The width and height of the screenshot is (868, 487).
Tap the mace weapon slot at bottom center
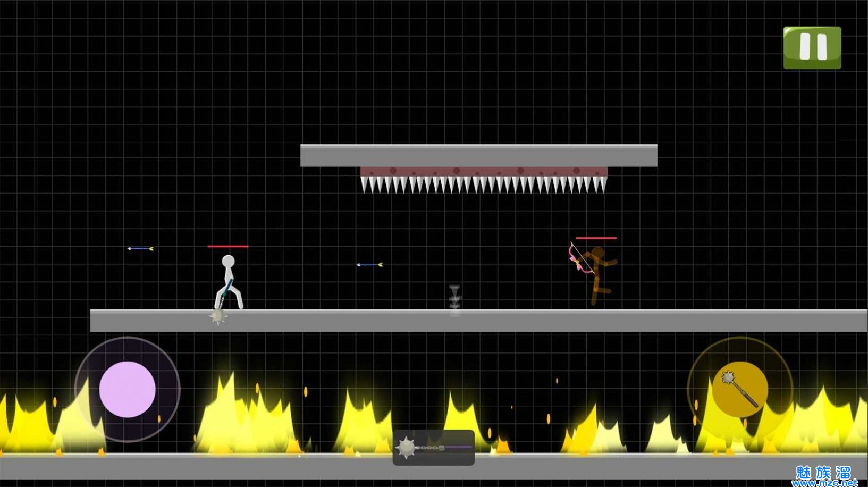[x=433, y=448]
